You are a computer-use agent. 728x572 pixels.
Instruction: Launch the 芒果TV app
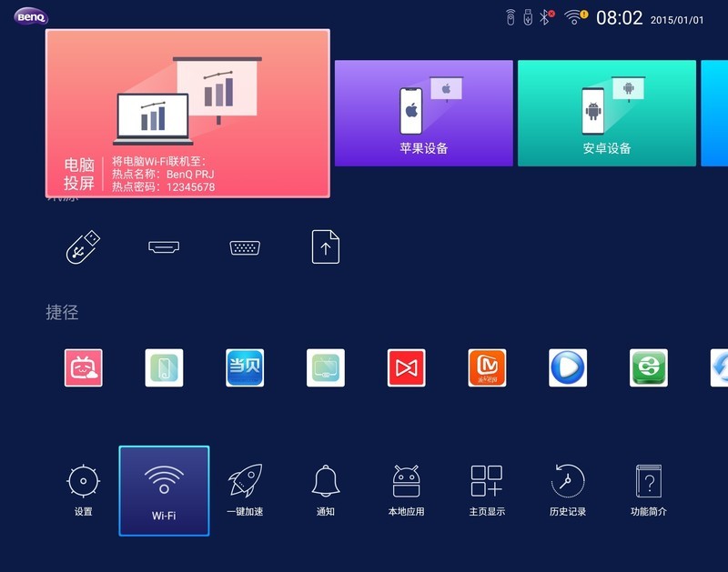pyautogui.click(x=486, y=366)
